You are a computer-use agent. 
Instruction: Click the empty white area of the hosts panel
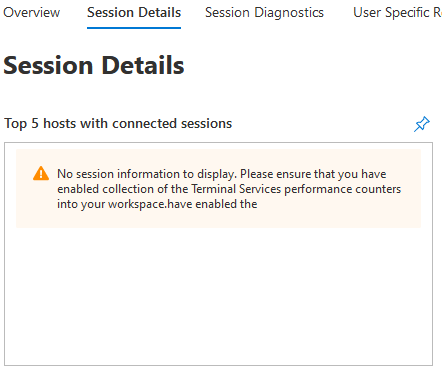click(218, 297)
